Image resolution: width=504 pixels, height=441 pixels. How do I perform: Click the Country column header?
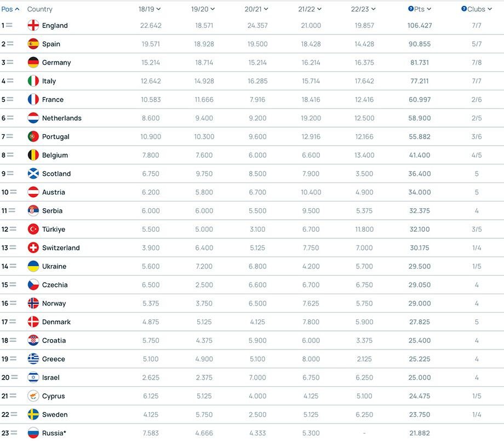(x=39, y=9)
